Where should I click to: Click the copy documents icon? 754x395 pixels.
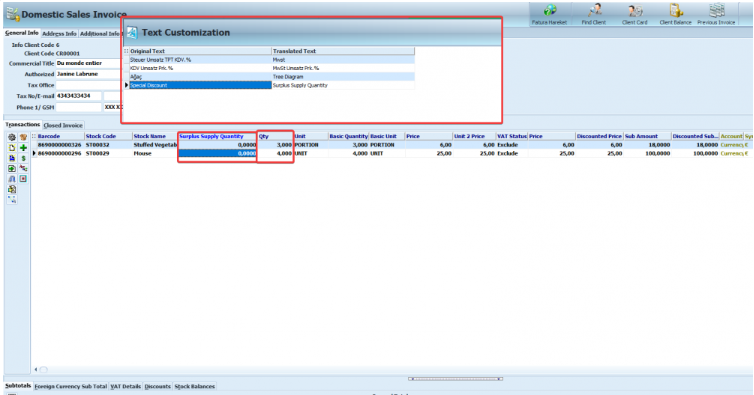[12, 189]
